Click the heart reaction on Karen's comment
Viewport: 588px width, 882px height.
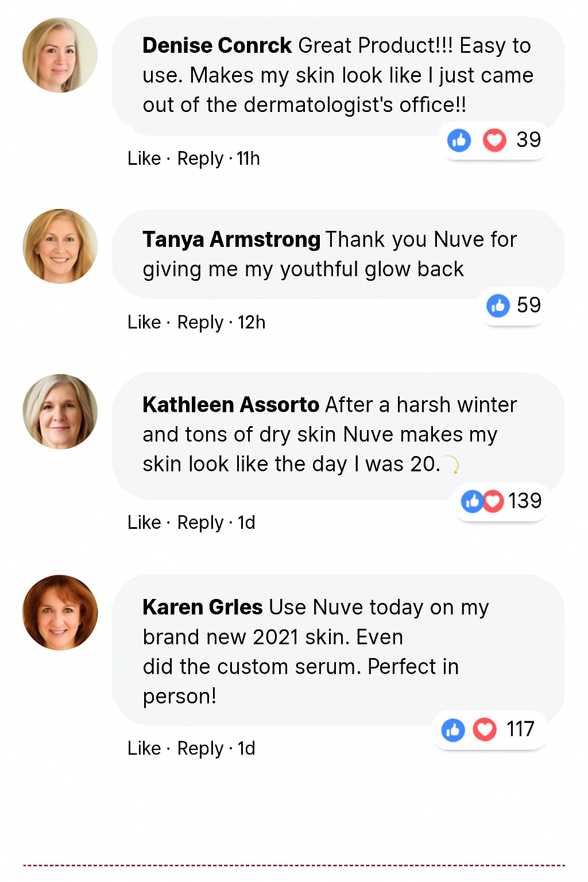coord(485,730)
